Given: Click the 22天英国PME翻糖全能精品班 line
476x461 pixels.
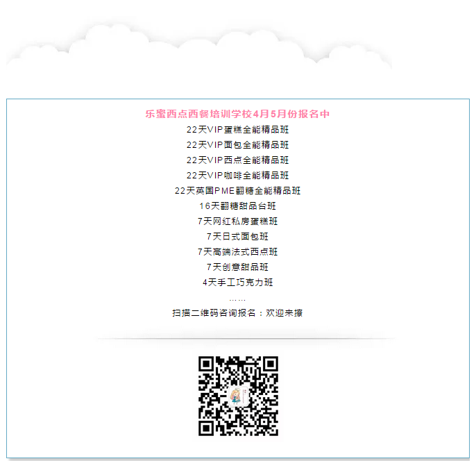Looking at the screenshot, I should (237, 191).
